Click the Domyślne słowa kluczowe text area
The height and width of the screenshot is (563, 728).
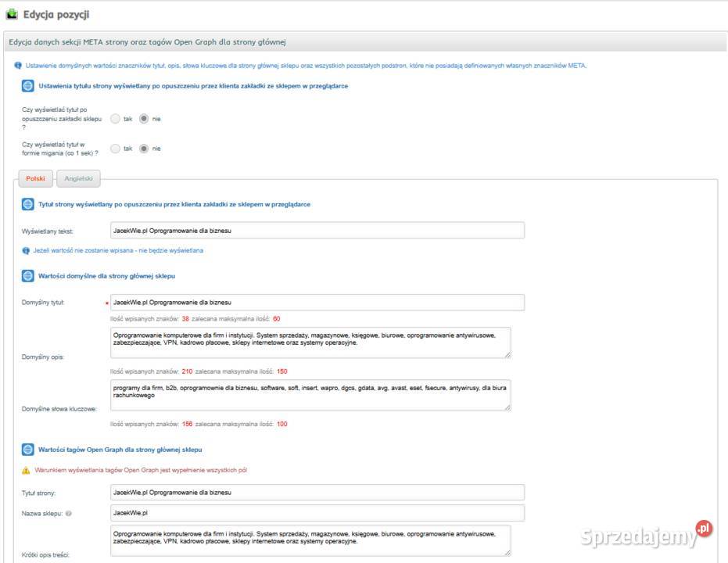point(310,396)
